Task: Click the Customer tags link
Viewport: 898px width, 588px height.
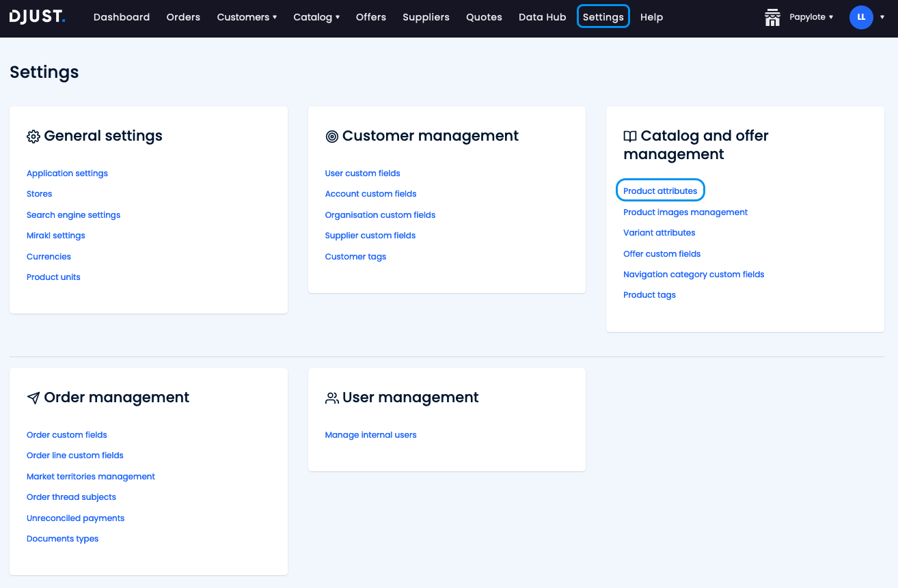Action: 355,256
